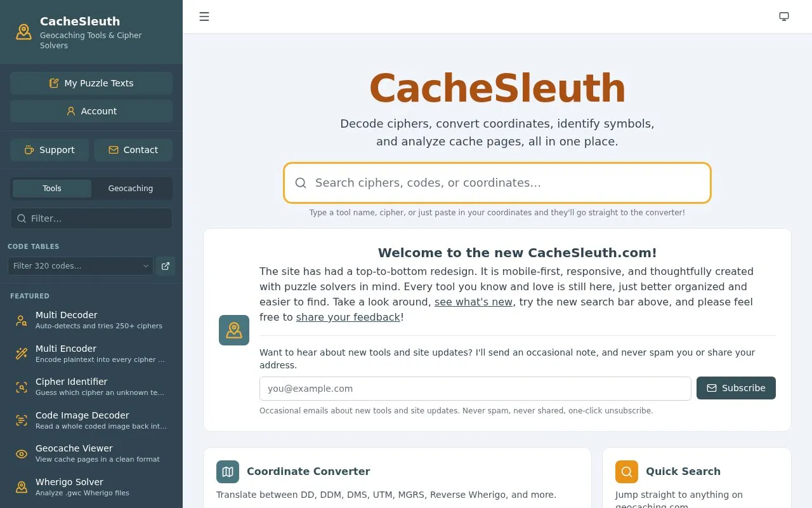Click the monitor theme icon in top bar
The height and width of the screenshot is (508, 812).
784,17
